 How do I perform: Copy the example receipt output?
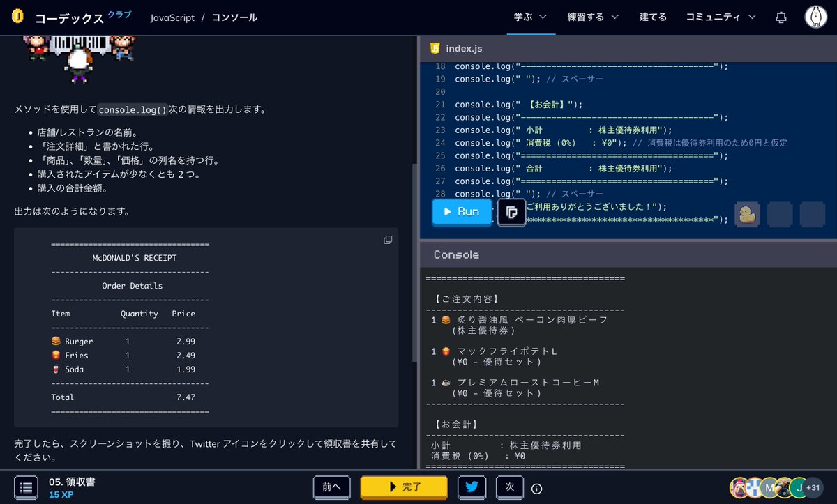point(388,240)
